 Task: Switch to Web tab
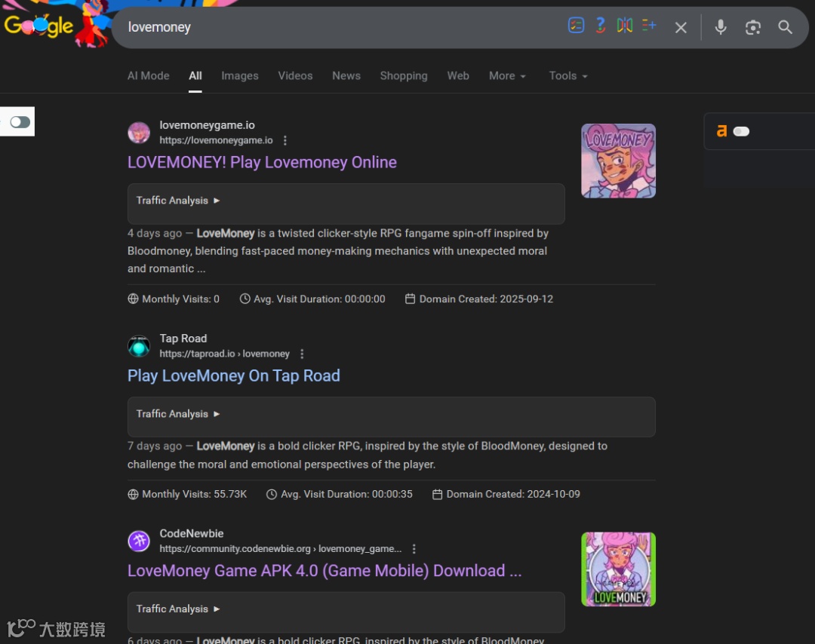tap(458, 76)
